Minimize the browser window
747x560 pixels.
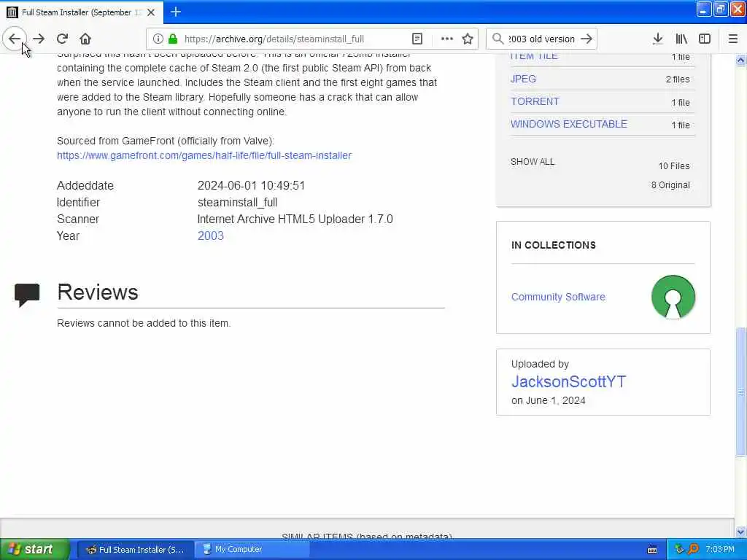coord(704,9)
